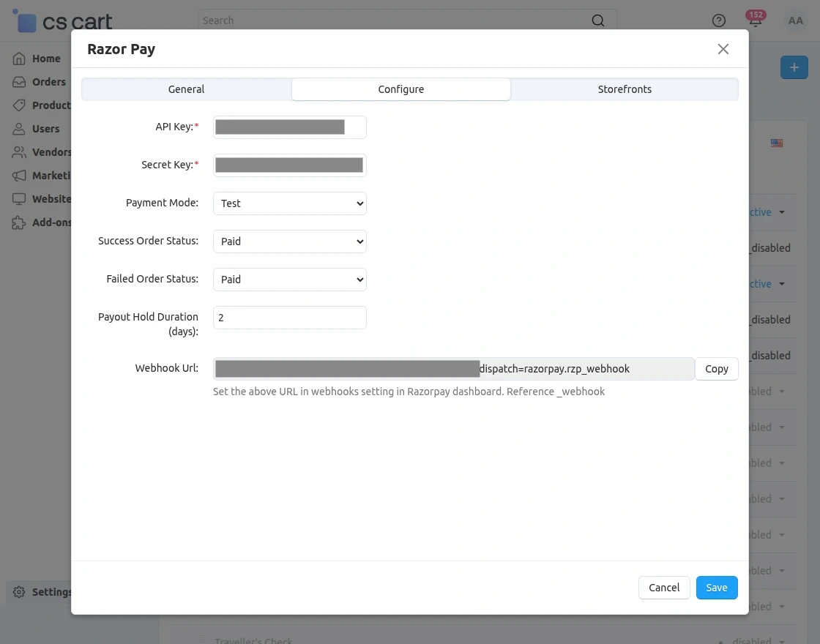Switch to the General tab
Image resolution: width=820 pixels, height=644 pixels.
click(186, 89)
